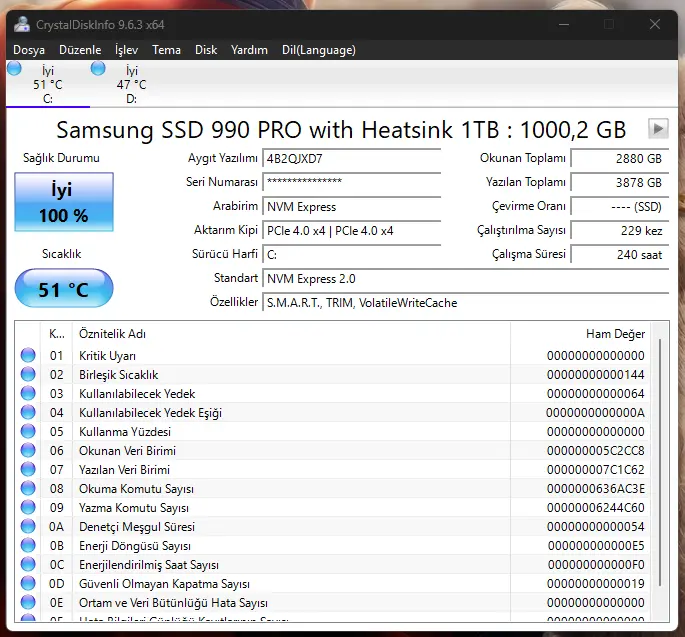The image size is (685, 637).
Task: Click status orb for Yazma Komutu Sayısı row
Action: [x=28, y=507]
